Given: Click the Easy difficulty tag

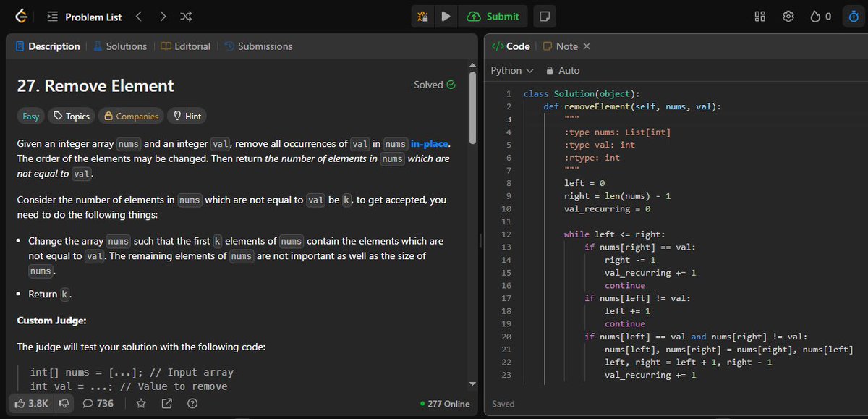Looking at the screenshot, I should 31,116.
